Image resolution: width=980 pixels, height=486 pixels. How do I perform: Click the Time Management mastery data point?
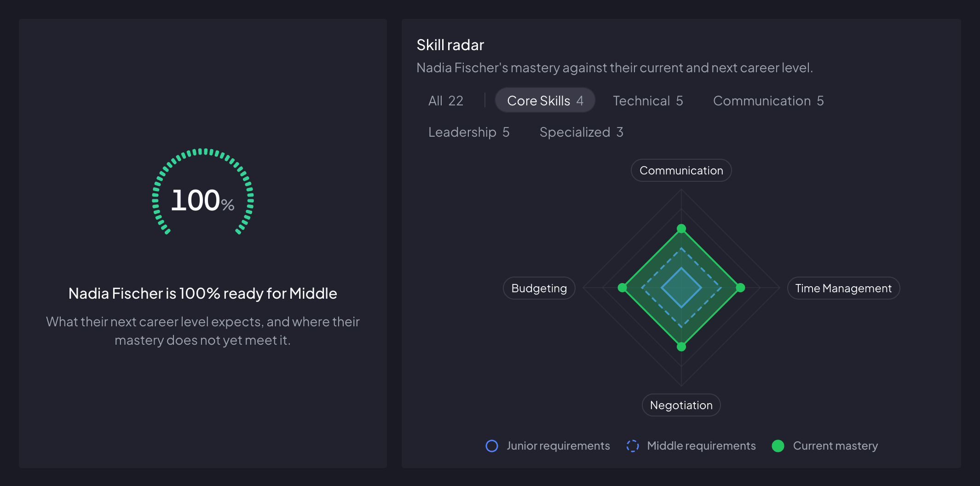740,288
